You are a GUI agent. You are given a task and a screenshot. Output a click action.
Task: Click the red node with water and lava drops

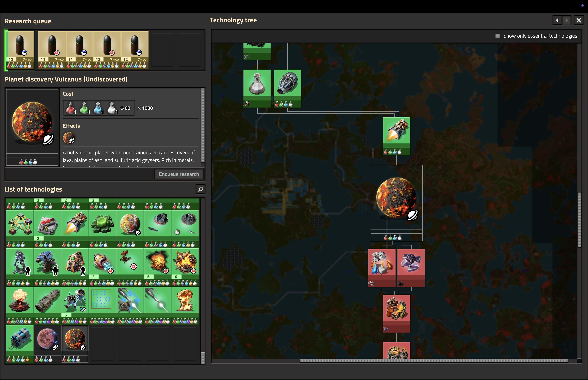(382, 268)
